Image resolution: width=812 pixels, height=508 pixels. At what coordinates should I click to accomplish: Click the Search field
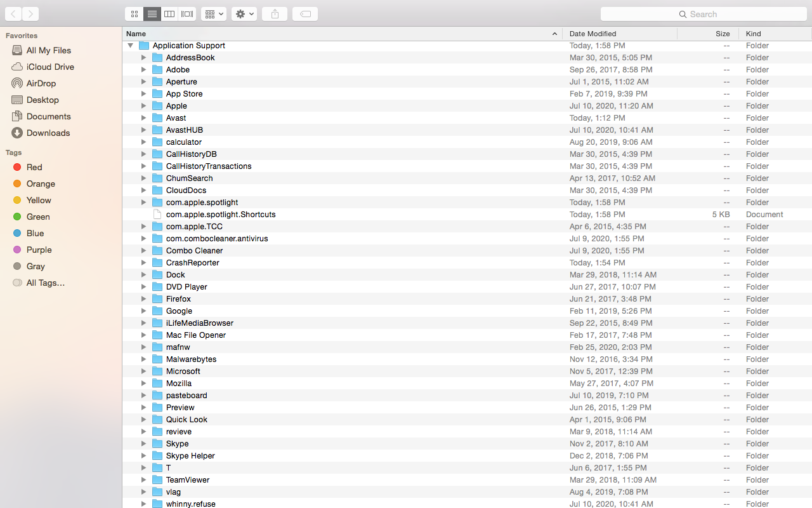pyautogui.click(x=703, y=14)
